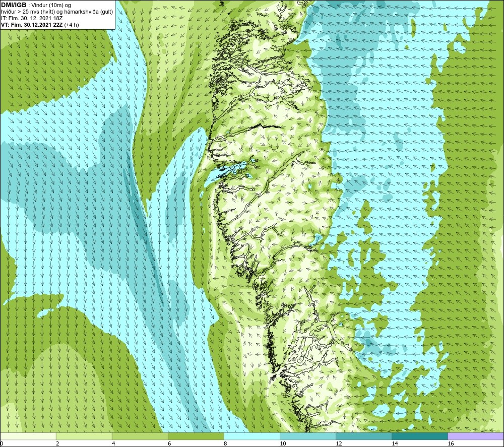Click the 12–14 m/s teal legend swatch
Screen dimensions: 504x447
[x=364, y=436]
